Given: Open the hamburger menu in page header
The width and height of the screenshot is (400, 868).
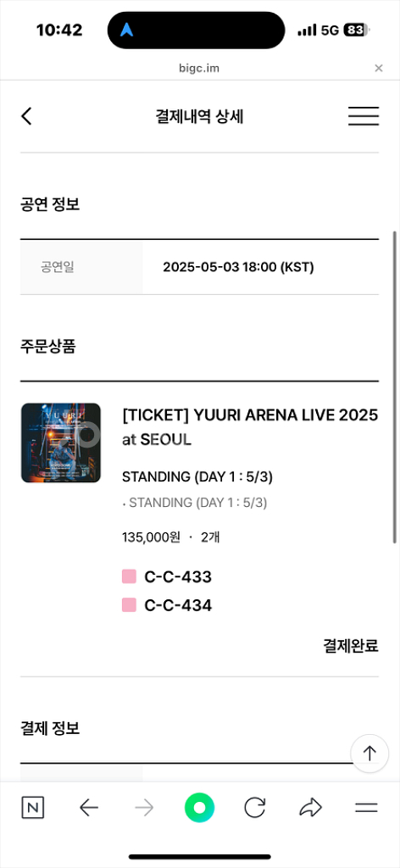Looking at the screenshot, I should pos(364,116).
